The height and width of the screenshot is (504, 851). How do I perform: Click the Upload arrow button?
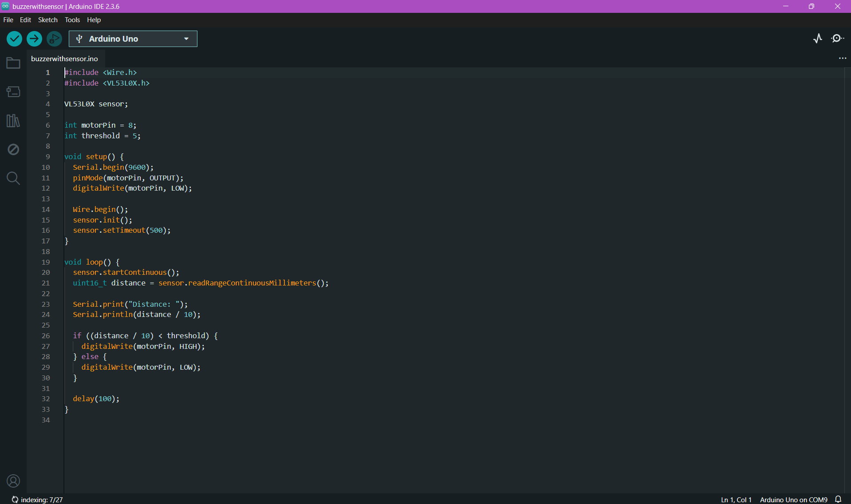[x=34, y=39]
